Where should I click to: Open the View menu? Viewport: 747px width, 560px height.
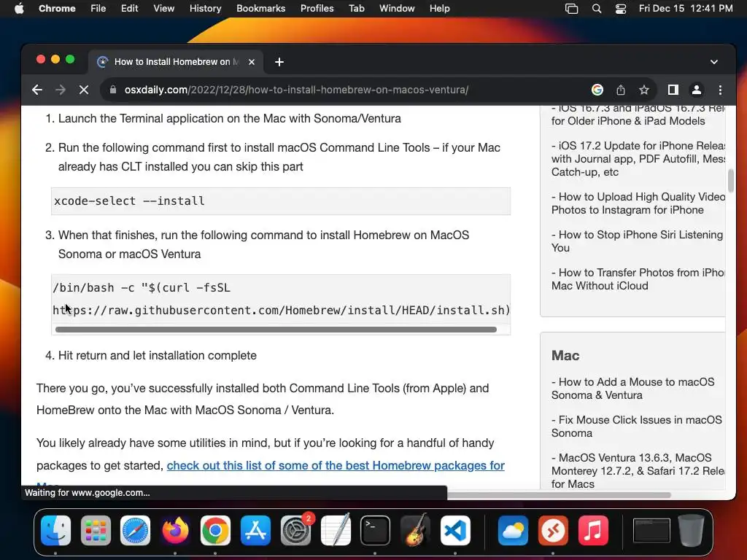[163, 9]
